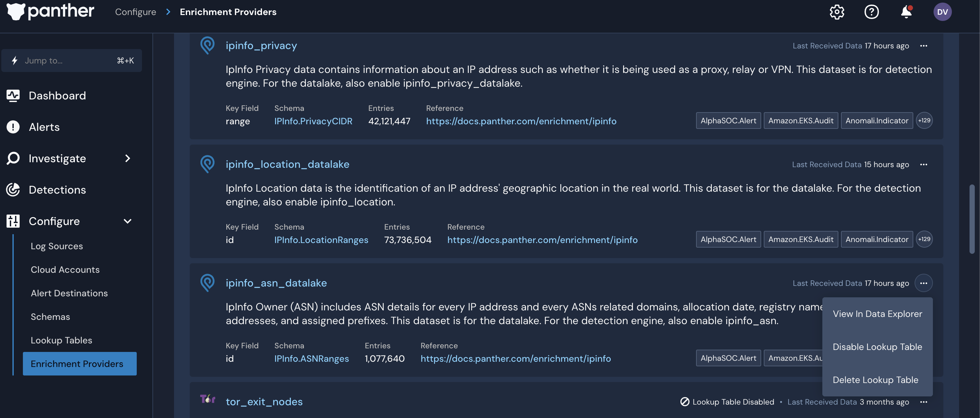
Task: Choose Delete Lookup Table from the menu
Action: click(x=875, y=380)
